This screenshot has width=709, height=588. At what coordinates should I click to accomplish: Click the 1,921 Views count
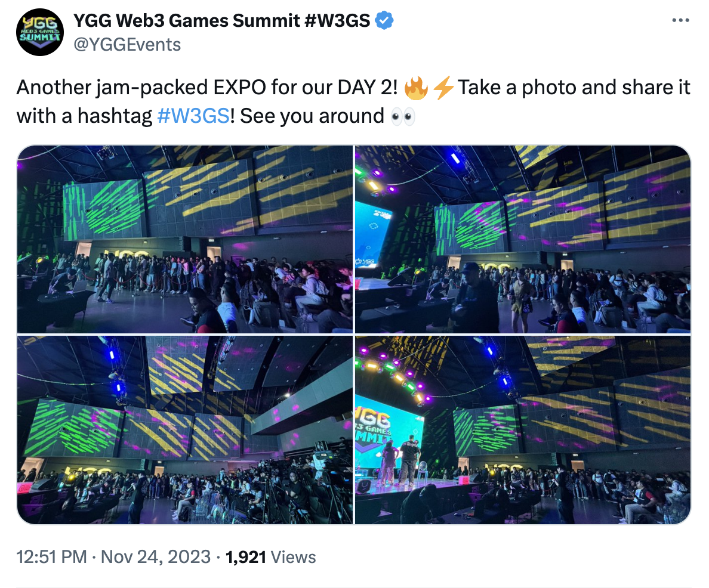pos(270,557)
